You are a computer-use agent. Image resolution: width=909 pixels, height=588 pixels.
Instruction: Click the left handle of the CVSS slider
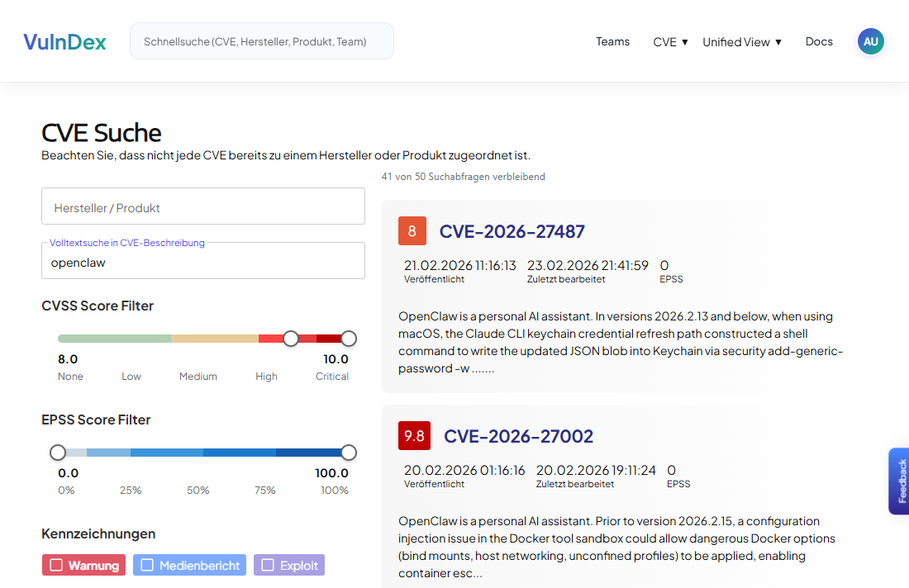click(291, 338)
